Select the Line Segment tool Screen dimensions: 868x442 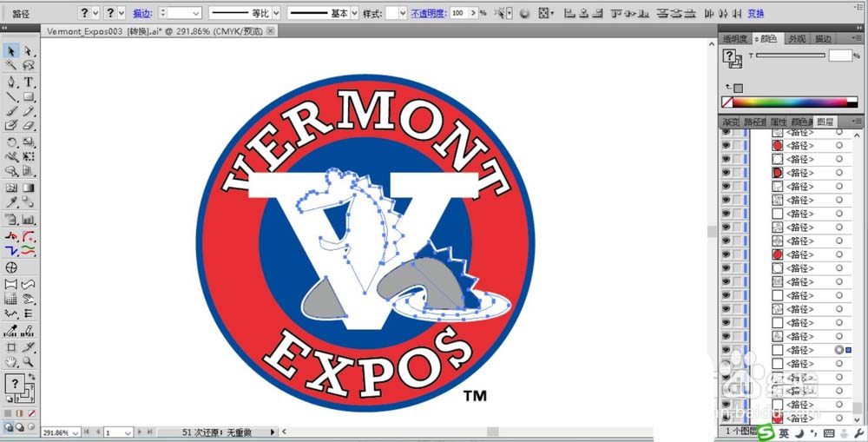(x=11, y=97)
